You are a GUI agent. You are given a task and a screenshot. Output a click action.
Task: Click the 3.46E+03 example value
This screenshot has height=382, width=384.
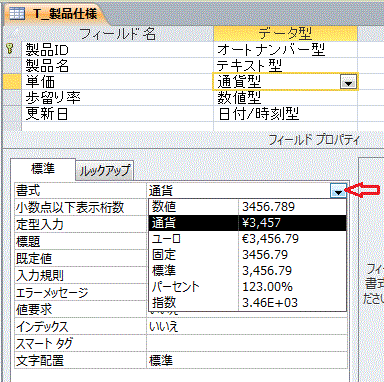pos(270,303)
